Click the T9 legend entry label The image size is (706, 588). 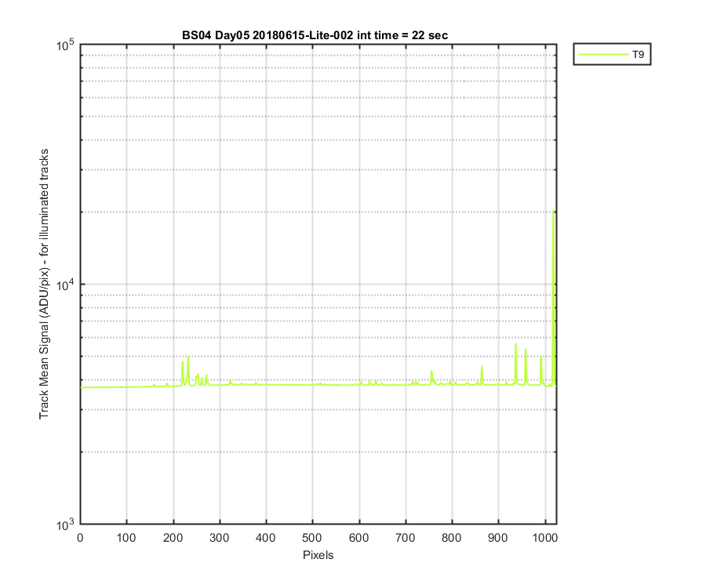click(x=638, y=54)
